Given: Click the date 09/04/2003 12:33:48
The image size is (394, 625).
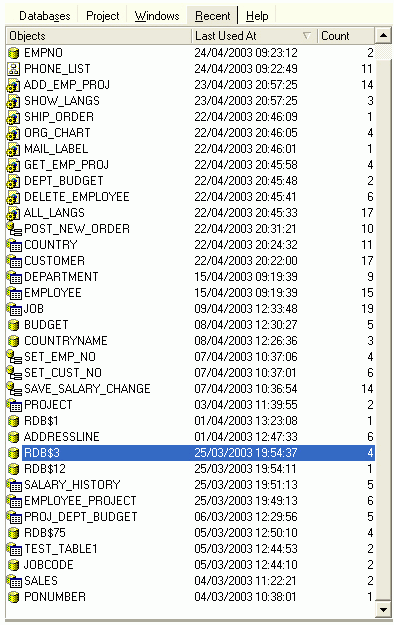Looking at the screenshot, I should click(x=246, y=309).
